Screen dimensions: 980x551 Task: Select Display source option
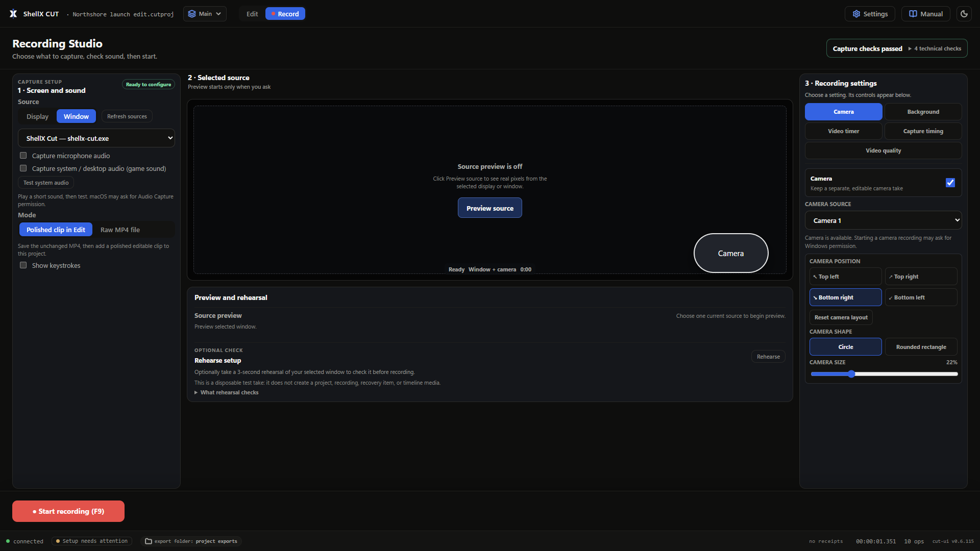37,116
